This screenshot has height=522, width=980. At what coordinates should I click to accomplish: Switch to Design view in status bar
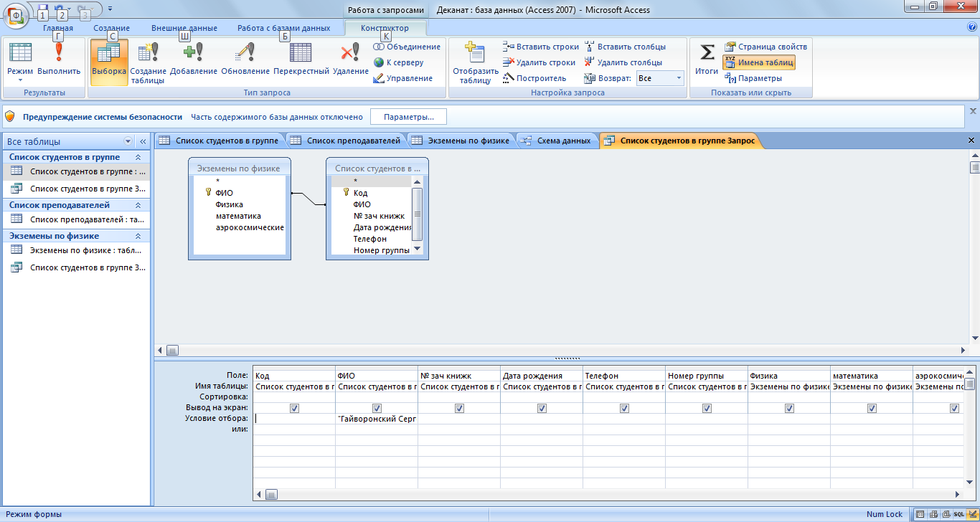point(971,514)
